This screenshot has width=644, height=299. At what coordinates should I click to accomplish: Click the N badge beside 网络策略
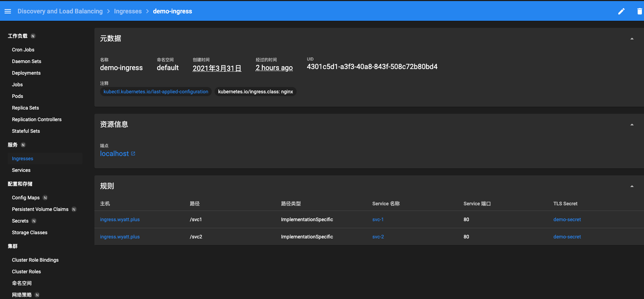click(x=37, y=295)
